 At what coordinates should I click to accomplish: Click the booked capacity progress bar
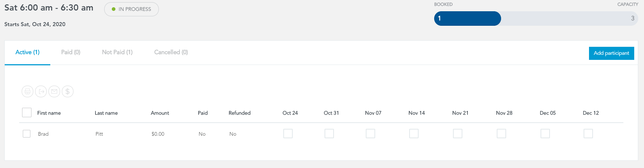(x=536, y=19)
